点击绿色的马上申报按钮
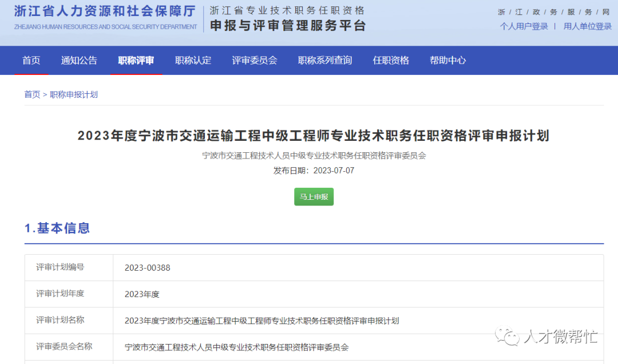618x364 pixels. click(314, 196)
